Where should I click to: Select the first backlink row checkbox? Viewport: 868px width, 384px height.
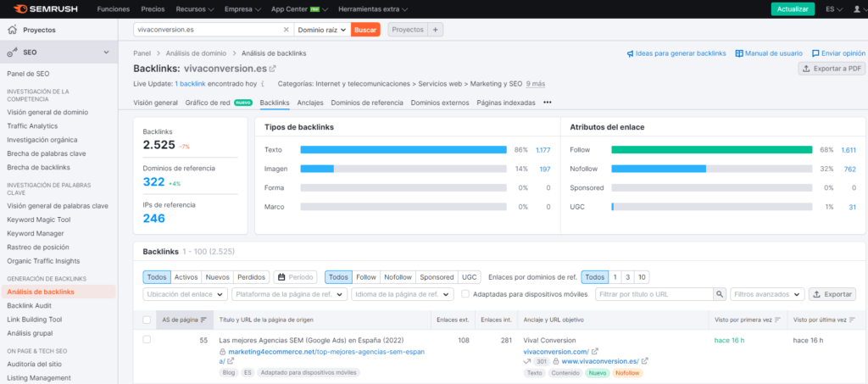coord(147,340)
